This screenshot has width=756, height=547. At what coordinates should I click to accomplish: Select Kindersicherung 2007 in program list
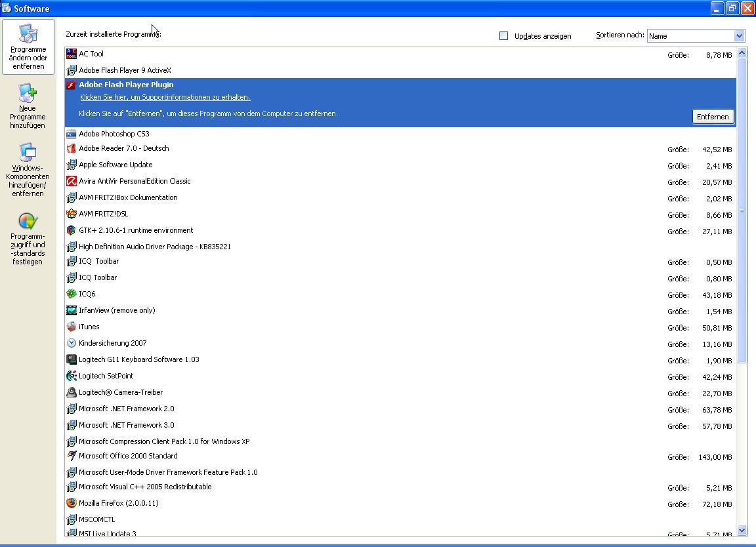pyautogui.click(x=112, y=343)
